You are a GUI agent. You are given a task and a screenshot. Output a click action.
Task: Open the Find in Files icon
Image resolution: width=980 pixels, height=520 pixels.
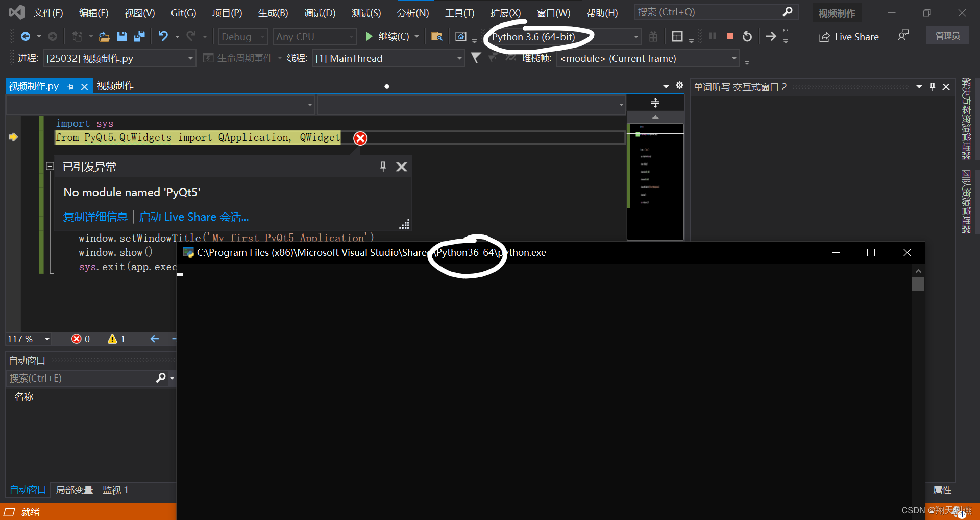coord(436,36)
